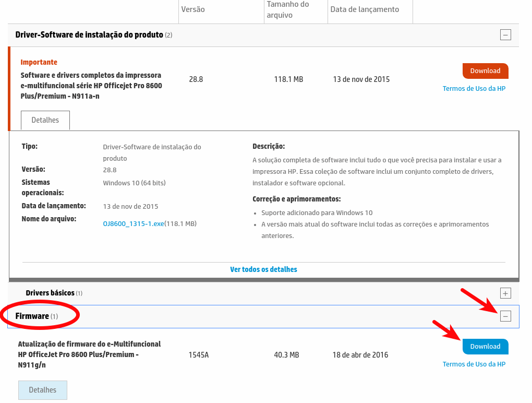Open Termos de Uso da HP under orange Download
The image size is (532, 403).
point(474,89)
